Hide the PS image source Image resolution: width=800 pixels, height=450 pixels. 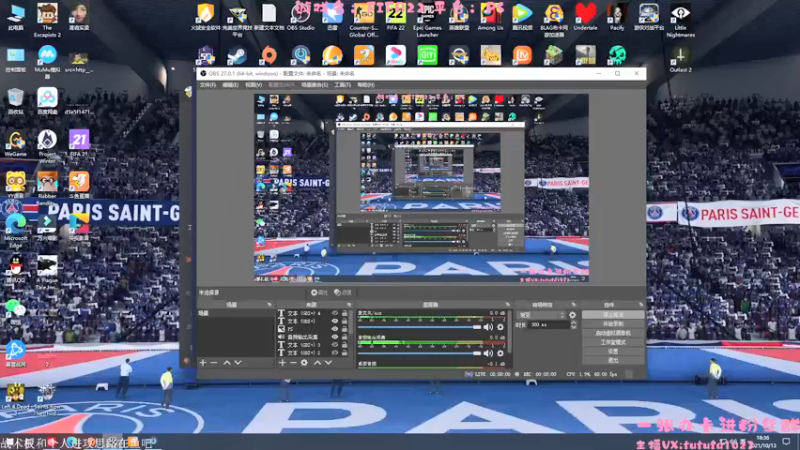coord(335,329)
